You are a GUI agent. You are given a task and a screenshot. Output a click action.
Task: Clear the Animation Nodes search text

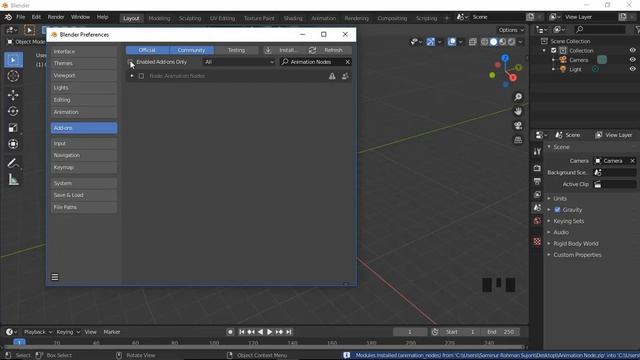pos(348,62)
